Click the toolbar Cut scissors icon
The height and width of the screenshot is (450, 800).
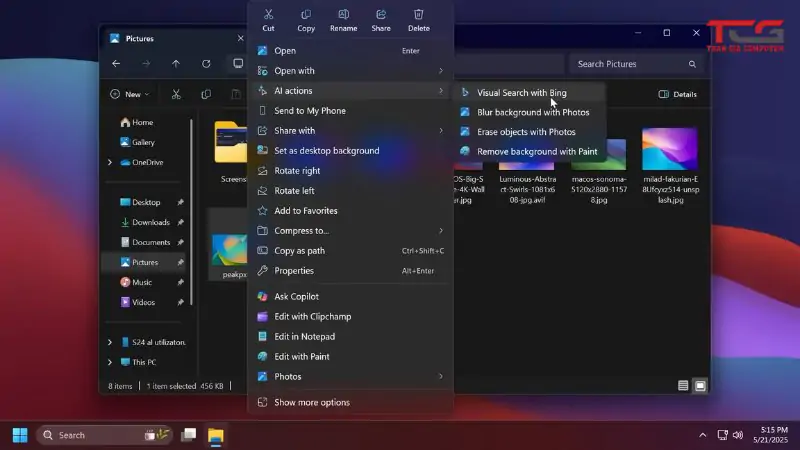click(x=176, y=94)
